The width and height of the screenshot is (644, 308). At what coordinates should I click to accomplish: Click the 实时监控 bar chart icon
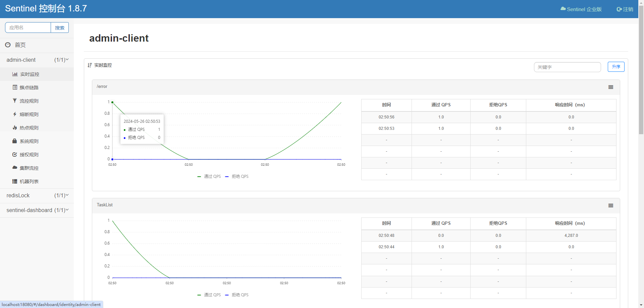(x=15, y=74)
